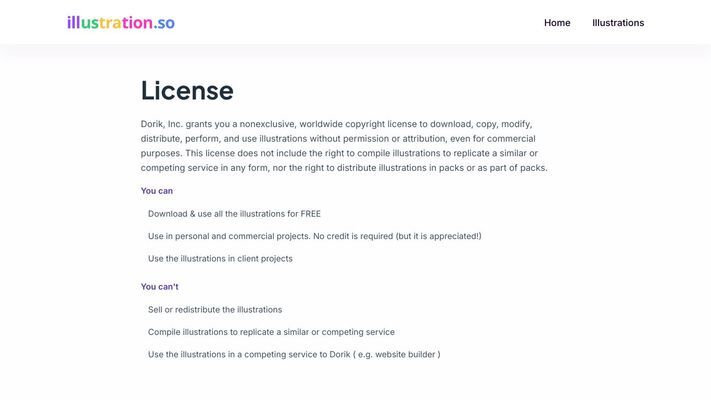
Task: Open the Home nav link
Action: pos(557,23)
